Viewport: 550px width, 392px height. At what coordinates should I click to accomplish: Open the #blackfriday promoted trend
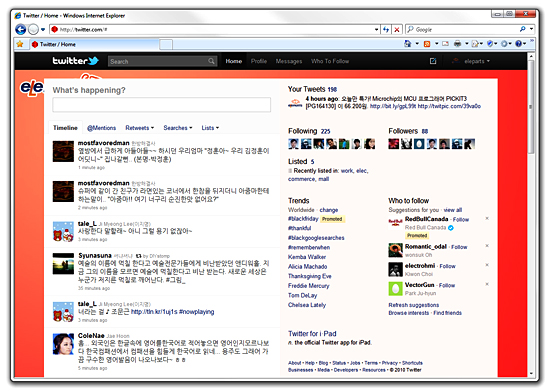(x=303, y=218)
